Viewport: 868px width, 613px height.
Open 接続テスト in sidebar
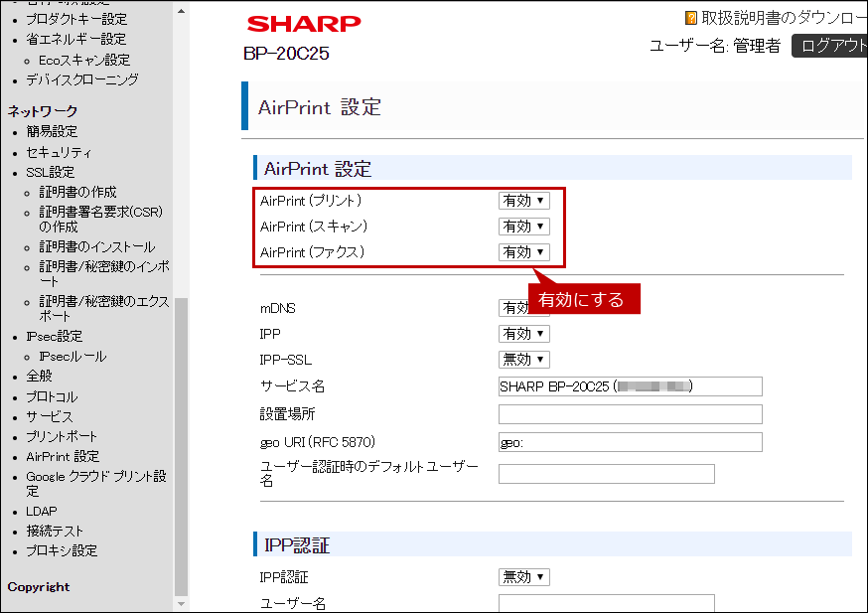pos(55,532)
